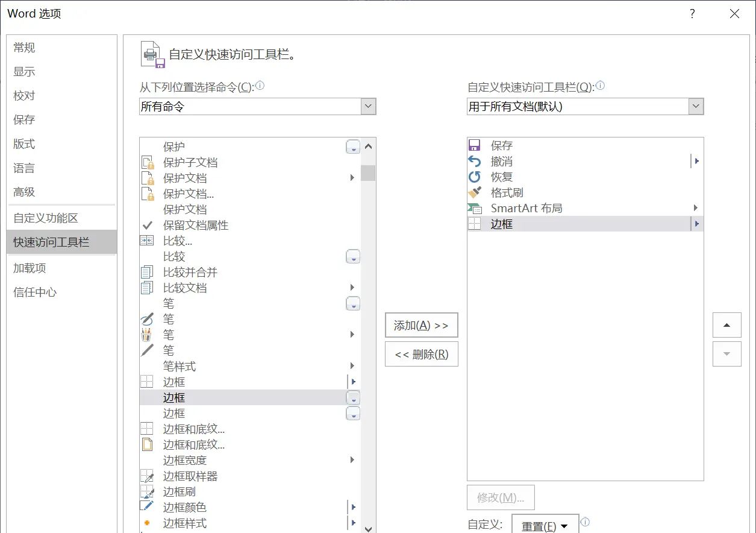The width and height of the screenshot is (756, 533).
Task: Open the 所有命令 command source dropdown
Action: [x=369, y=107]
